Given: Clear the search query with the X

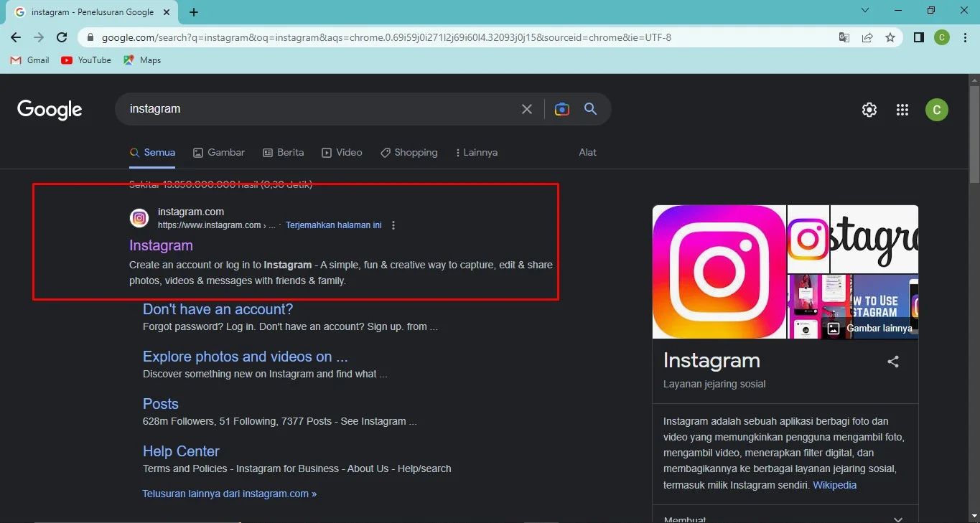Looking at the screenshot, I should point(527,109).
